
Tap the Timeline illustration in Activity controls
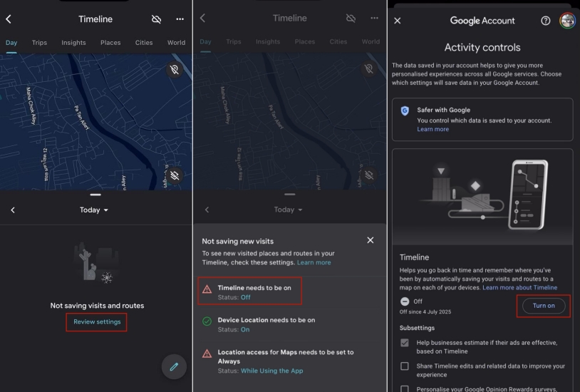[482, 197]
